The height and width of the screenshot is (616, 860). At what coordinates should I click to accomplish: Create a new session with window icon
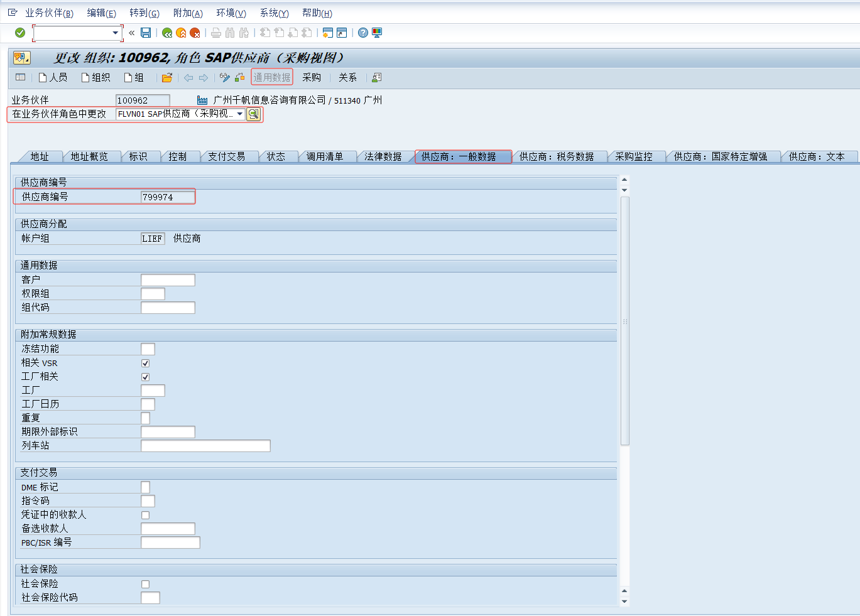pos(328,33)
